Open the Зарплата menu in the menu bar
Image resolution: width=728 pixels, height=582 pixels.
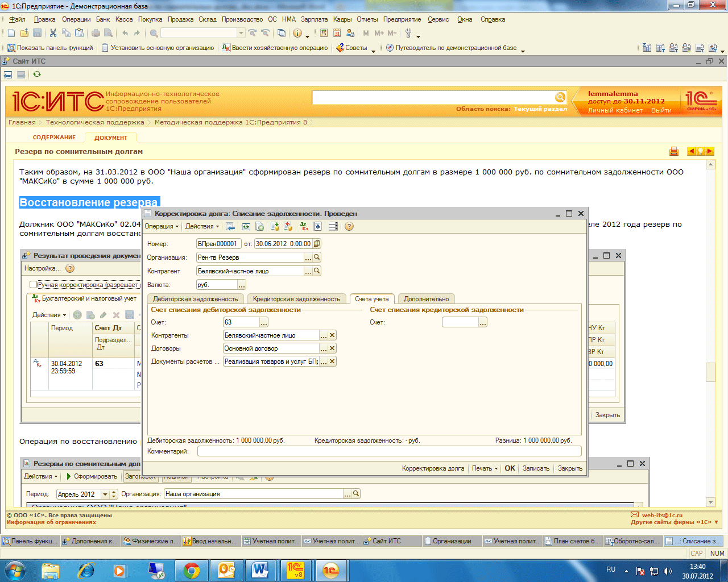(x=314, y=19)
